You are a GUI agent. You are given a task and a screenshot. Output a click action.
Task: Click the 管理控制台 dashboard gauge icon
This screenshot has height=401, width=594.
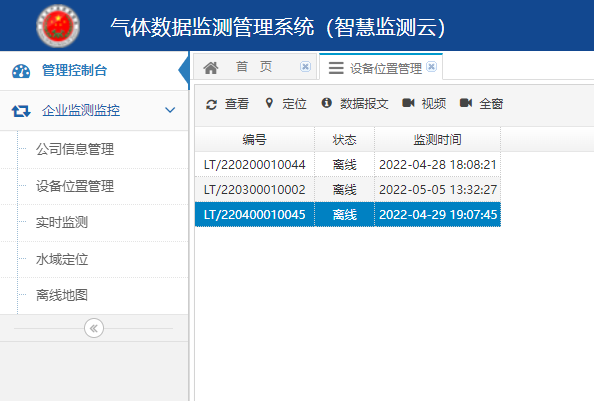point(21,71)
